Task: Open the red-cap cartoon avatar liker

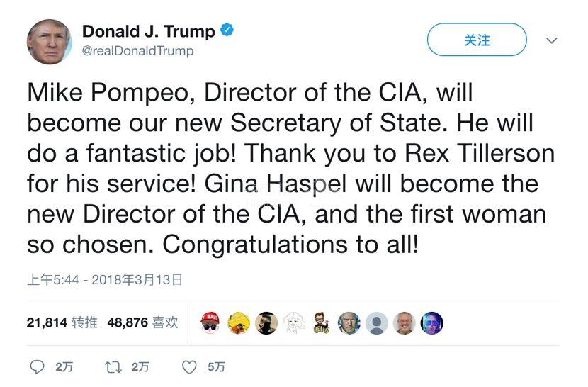Action: point(210,323)
